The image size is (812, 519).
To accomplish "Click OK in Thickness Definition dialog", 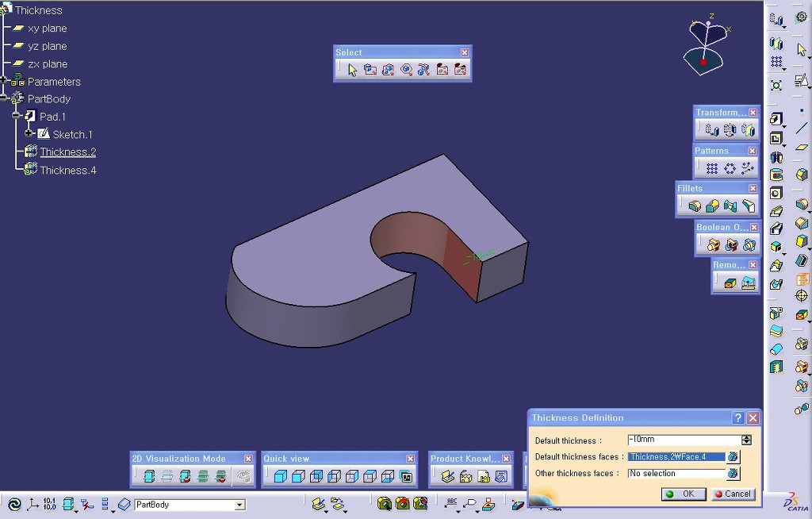I will click(x=681, y=494).
